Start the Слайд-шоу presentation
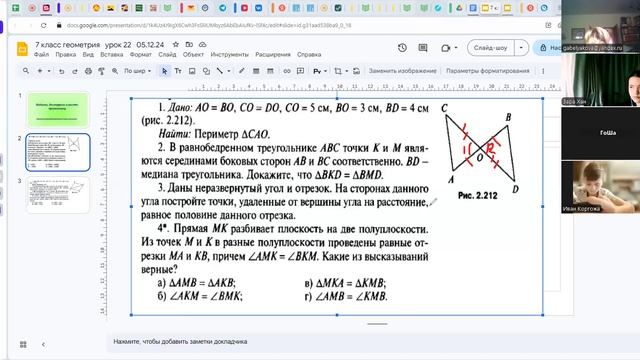Image resolution: width=640 pixels, height=360 pixels. coord(491,48)
